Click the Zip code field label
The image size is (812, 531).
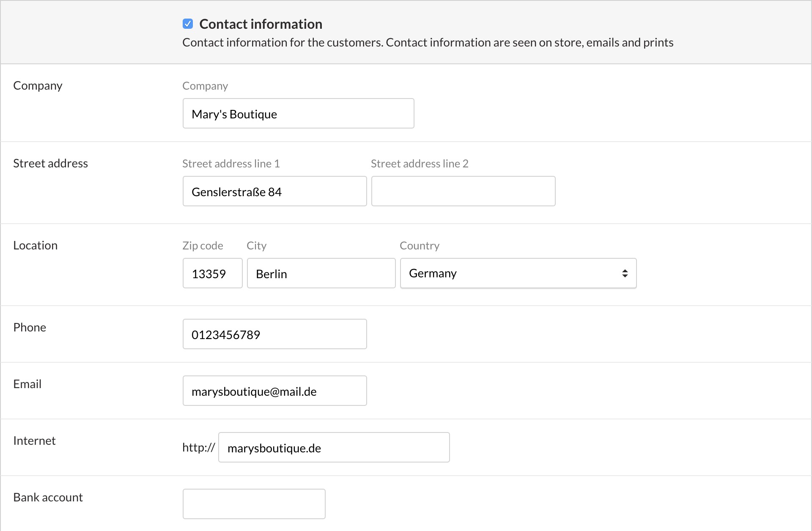pyautogui.click(x=203, y=246)
